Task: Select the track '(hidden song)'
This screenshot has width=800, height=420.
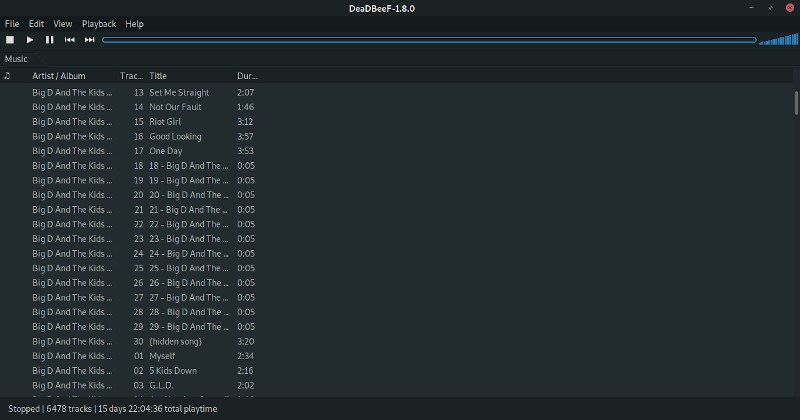Action: (x=176, y=341)
